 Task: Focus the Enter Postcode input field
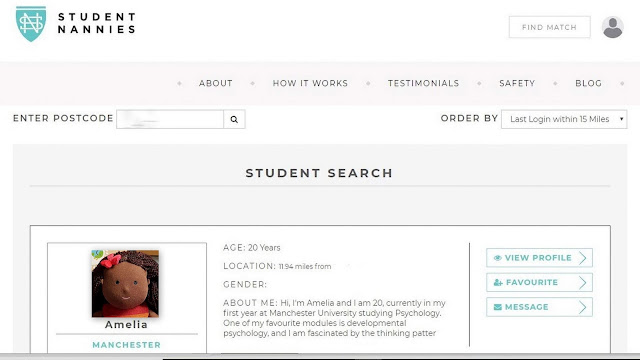pyautogui.click(x=170, y=119)
